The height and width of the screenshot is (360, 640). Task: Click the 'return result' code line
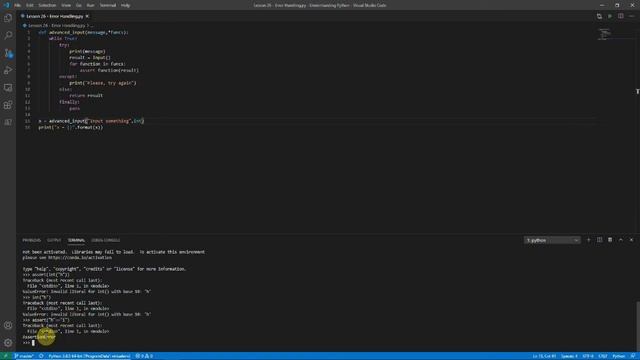coord(86,96)
